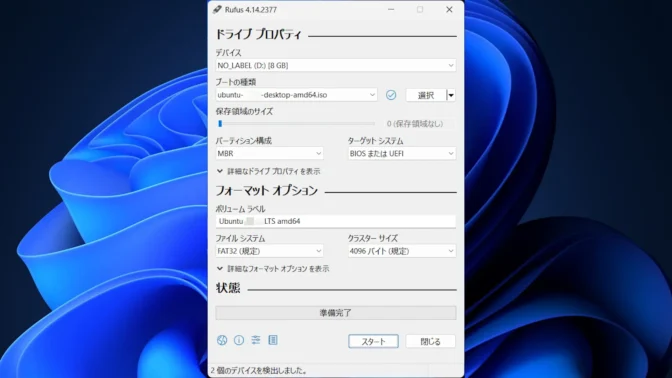The width and height of the screenshot is (672, 378).
Task: Click the ISO checksum checkmark icon
Action: 391,95
